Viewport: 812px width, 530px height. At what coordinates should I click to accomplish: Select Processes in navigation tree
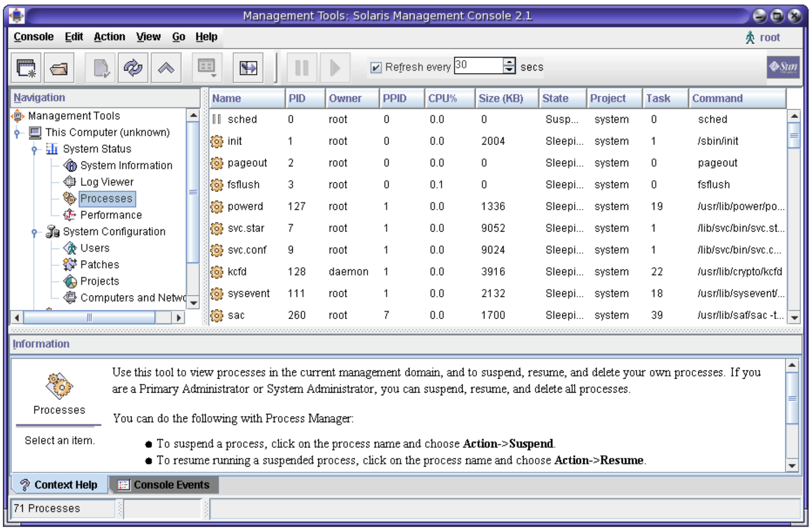(x=106, y=199)
